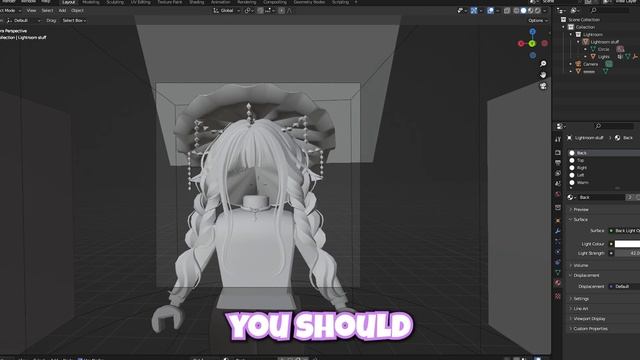This screenshot has height=360, width=640.
Task: Open the Object properties tab icon
Action: (558, 221)
